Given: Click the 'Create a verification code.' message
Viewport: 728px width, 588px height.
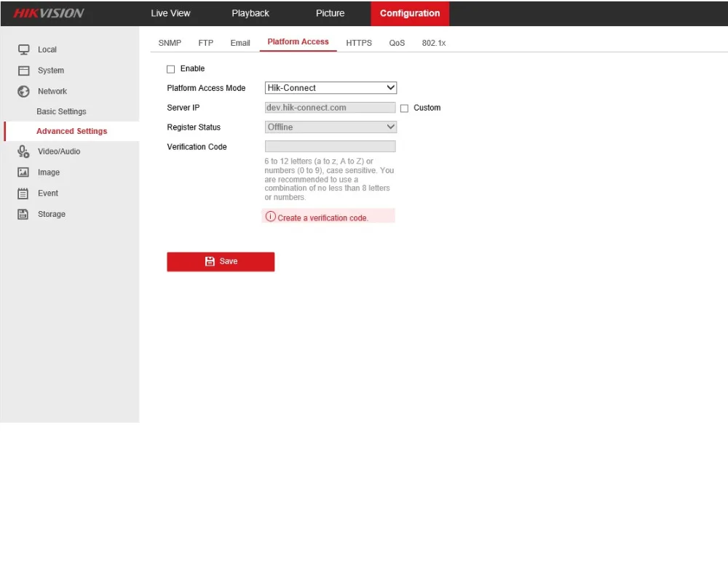Looking at the screenshot, I should [323, 218].
